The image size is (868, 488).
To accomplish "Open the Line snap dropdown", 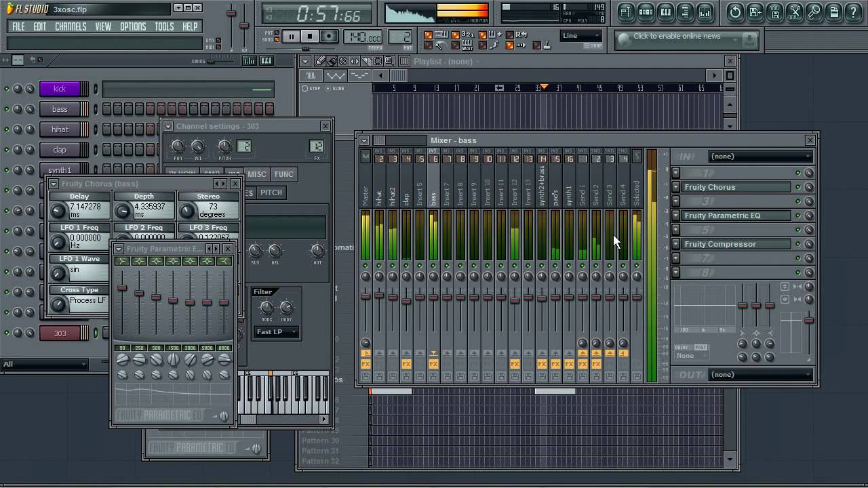I will click(x=581, y=36).
